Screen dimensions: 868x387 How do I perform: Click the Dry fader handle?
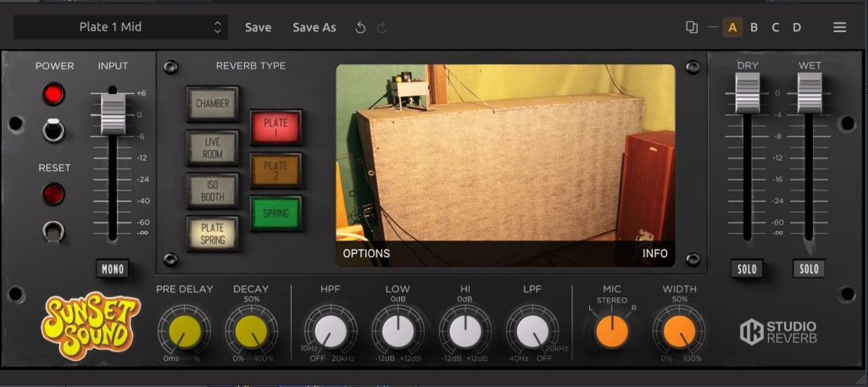click(747, 93)
